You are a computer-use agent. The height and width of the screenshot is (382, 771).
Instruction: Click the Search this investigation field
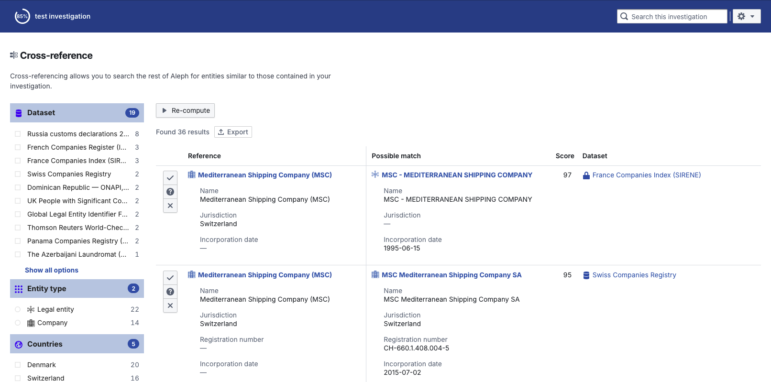(x=672, y=16)
